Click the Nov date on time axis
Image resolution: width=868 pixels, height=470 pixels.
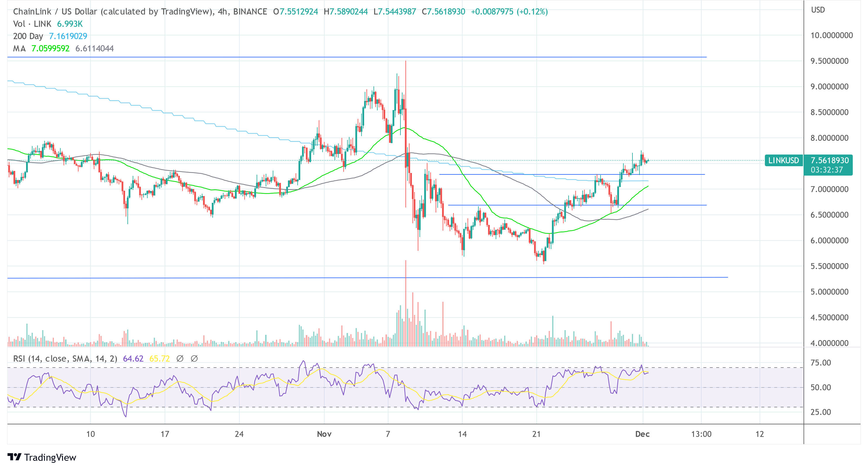pyautogui.click(x=324, y=434)
